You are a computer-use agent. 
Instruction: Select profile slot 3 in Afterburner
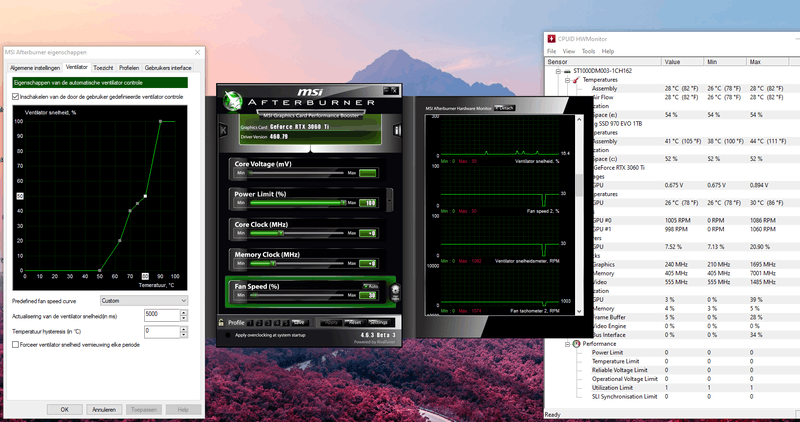pos(268,323)
